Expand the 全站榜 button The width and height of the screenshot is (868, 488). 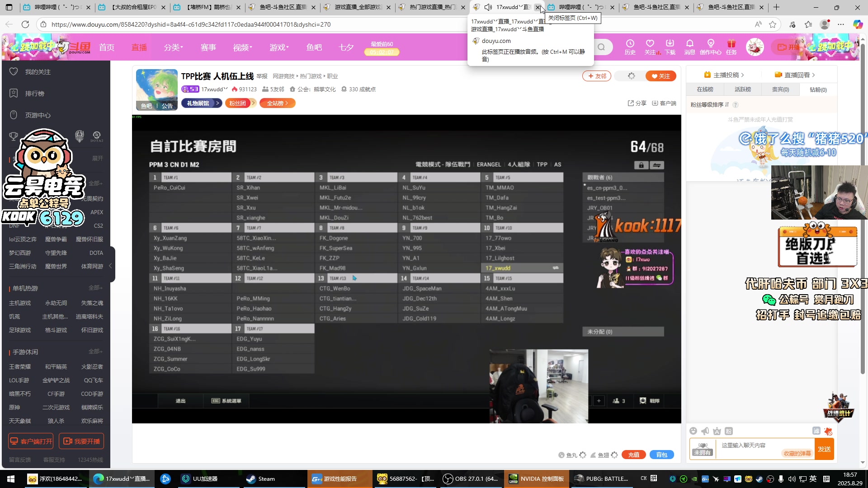(277, 103)
